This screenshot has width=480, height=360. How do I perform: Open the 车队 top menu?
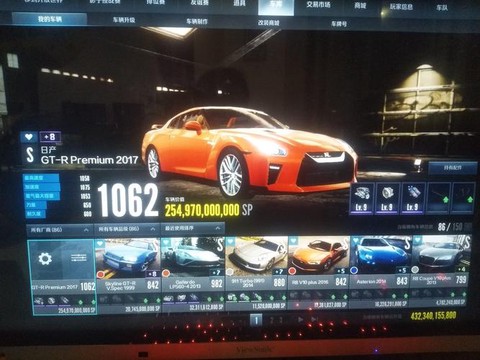(442, 8)
